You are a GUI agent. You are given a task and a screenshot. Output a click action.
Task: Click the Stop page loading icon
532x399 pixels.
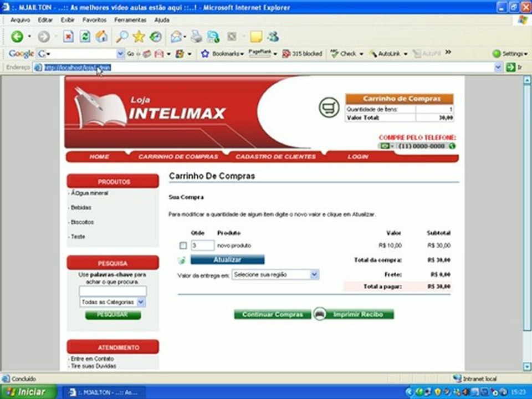tap(68, 37)
